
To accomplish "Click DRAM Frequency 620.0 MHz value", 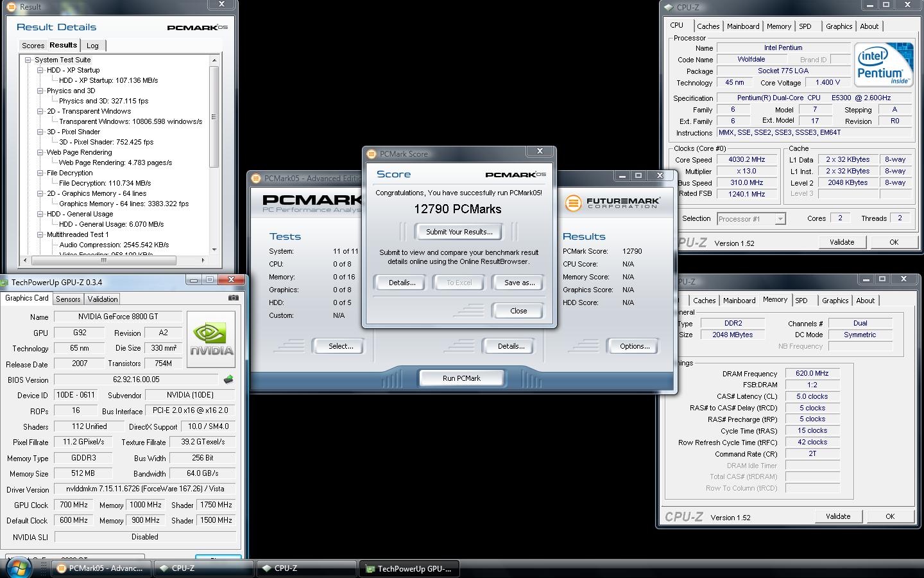I will [x=812, y=373].
